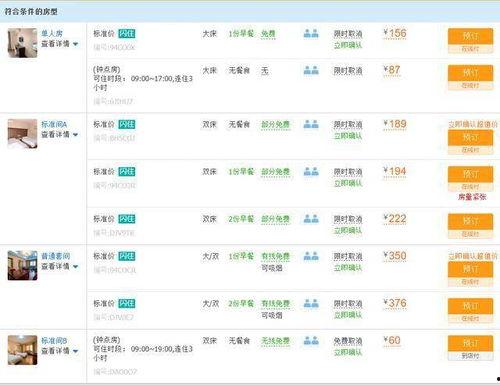Click the occupancy icon in the ¥156 row
The image size is (500, 385).
(311, 33)
